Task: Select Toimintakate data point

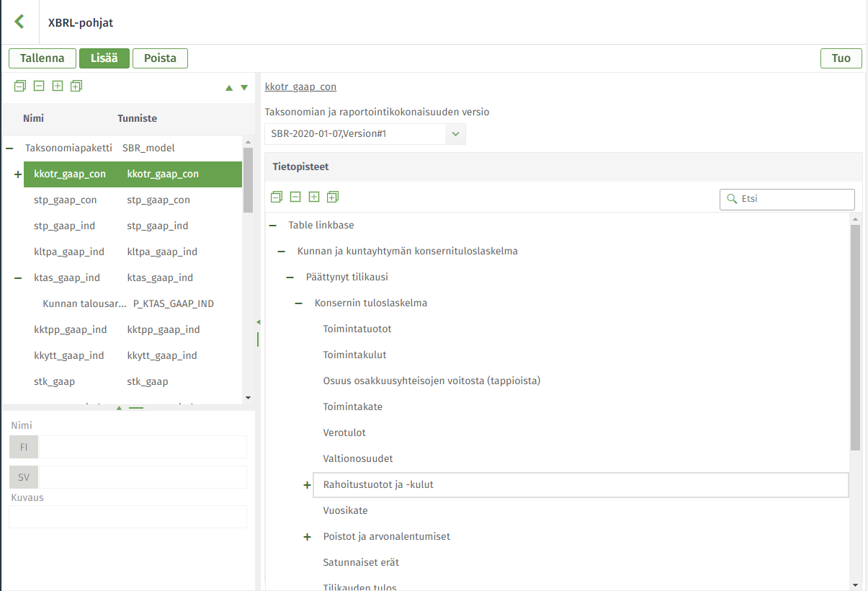Action: 352,407
